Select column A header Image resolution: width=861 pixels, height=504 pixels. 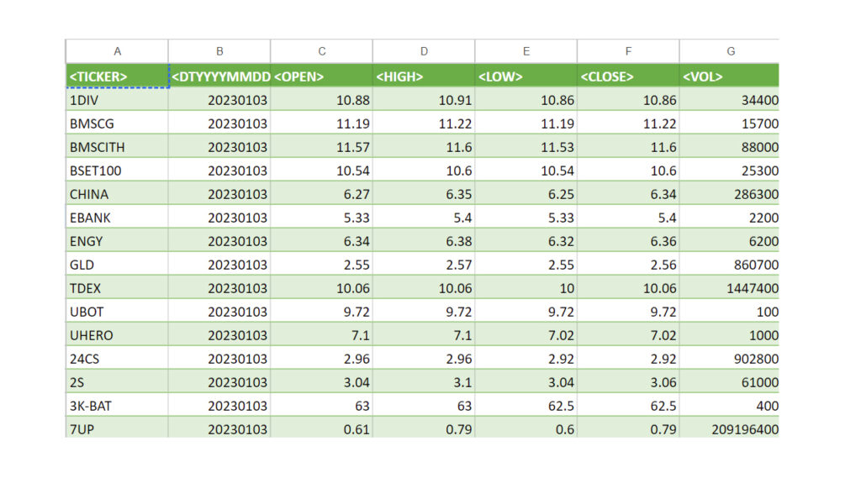117,51
